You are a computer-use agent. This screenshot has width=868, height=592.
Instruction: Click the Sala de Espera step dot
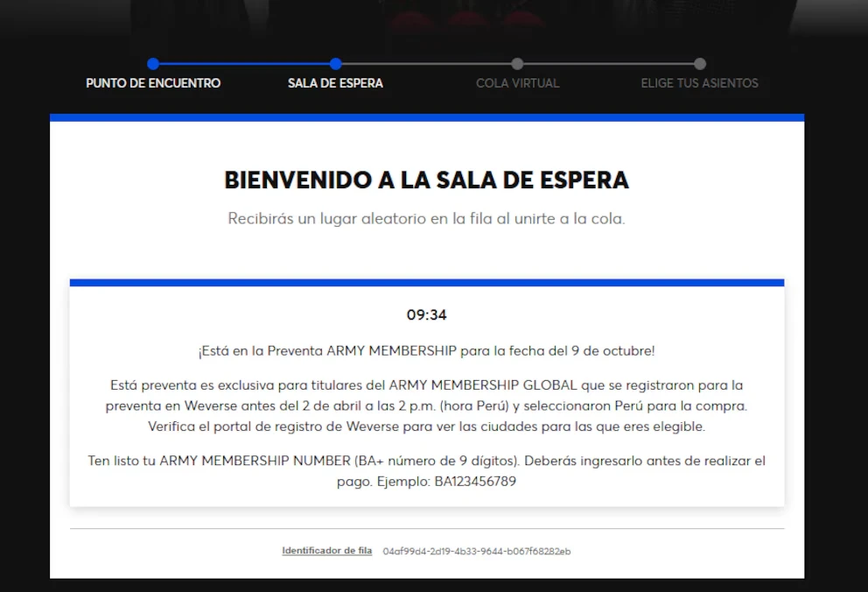point(335,64)
